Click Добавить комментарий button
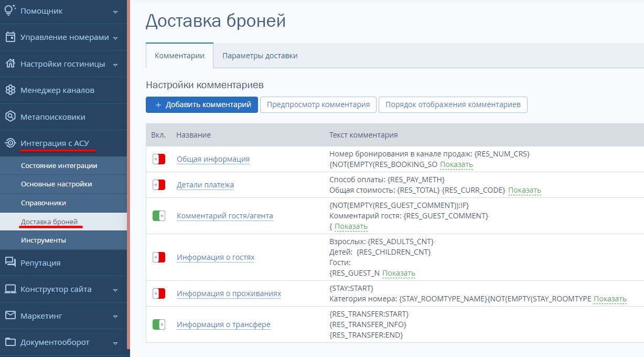The width and height of the screenshot is (644, 357). point(202,104)
